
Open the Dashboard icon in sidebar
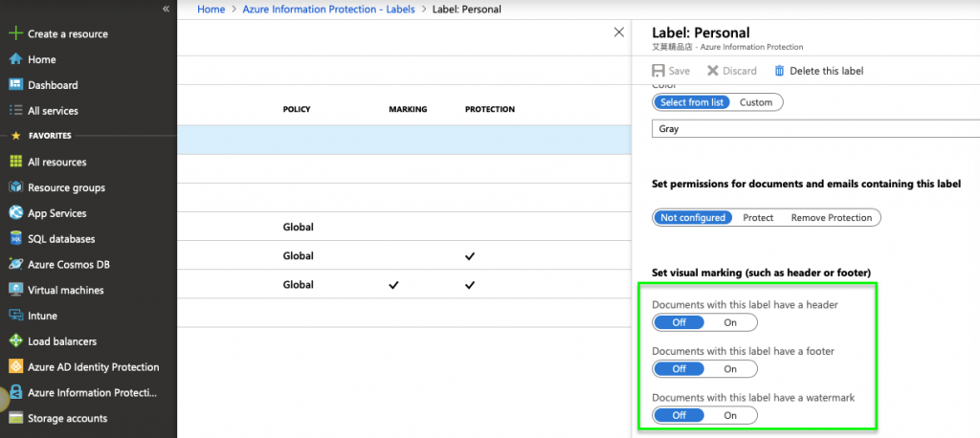pos(16,85)
